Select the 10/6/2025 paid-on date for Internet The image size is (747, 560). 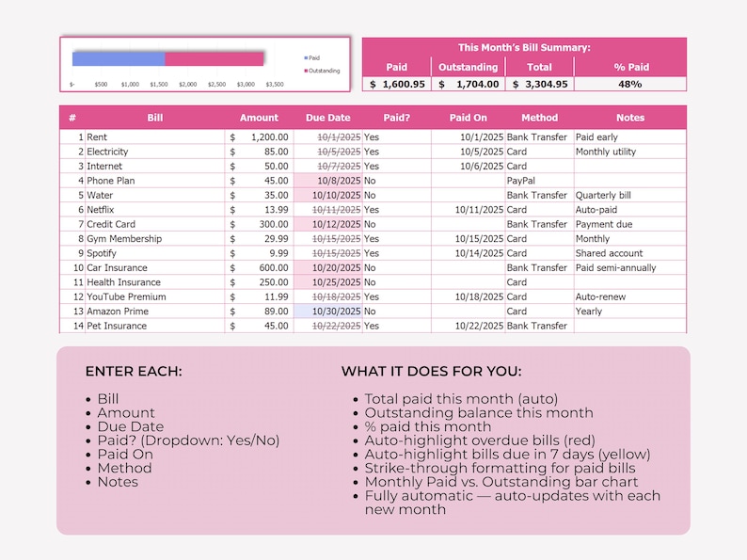click(469, 167)
